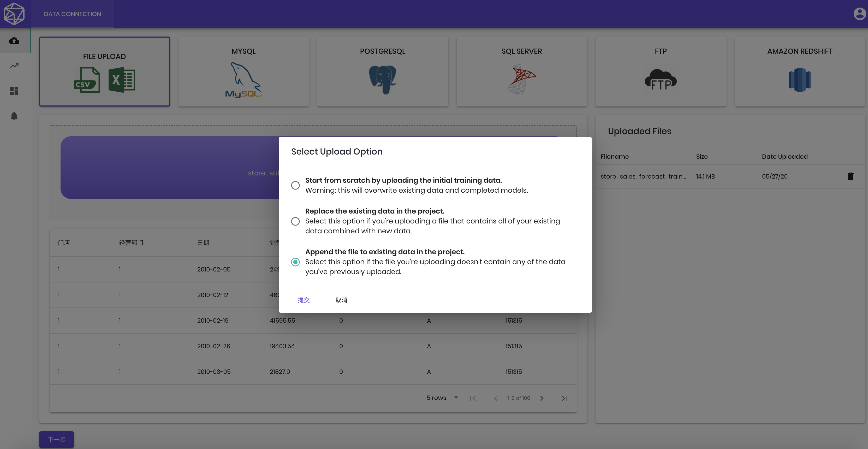
Task: Select the SQL Server connector icon
Action: pyautogui.click(x=522, y=80)
